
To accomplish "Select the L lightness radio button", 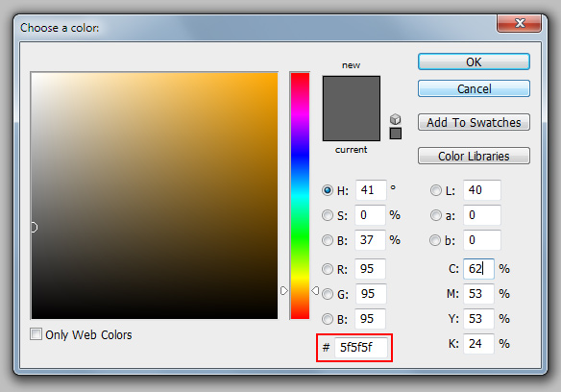I will pyautogui.click(x=436, y=190).
